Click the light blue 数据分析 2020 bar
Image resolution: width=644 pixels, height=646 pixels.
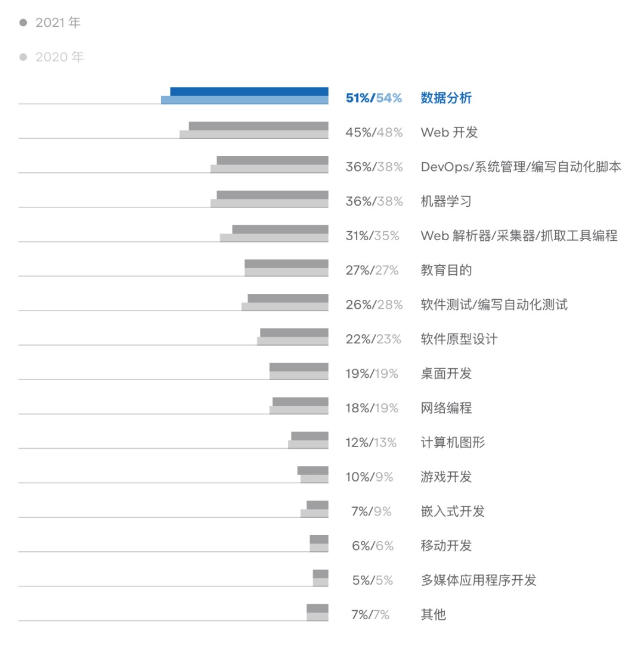click(244, 100)
